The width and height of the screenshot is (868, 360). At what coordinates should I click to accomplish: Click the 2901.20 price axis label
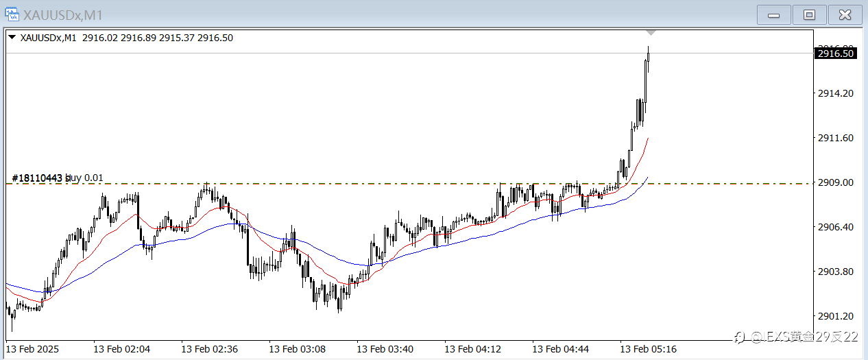click(834, 316)
